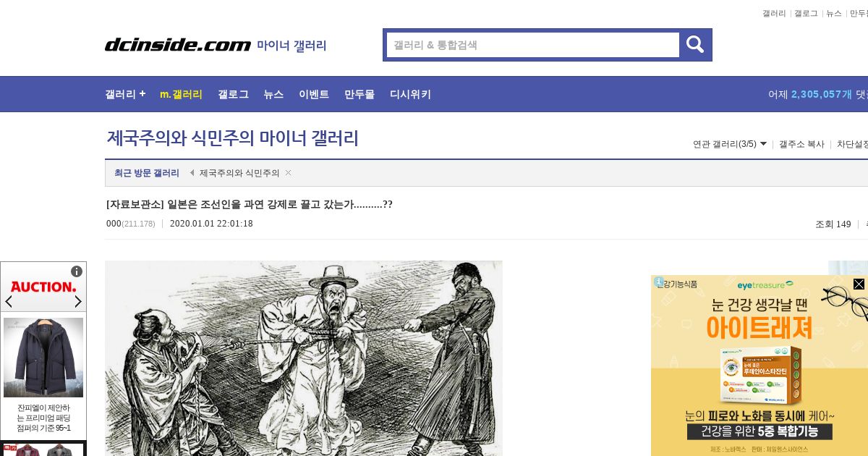Screen dimensions: 868x456
Task: Go to 뉴스 in navigation bar
Action: coord(273,94)
